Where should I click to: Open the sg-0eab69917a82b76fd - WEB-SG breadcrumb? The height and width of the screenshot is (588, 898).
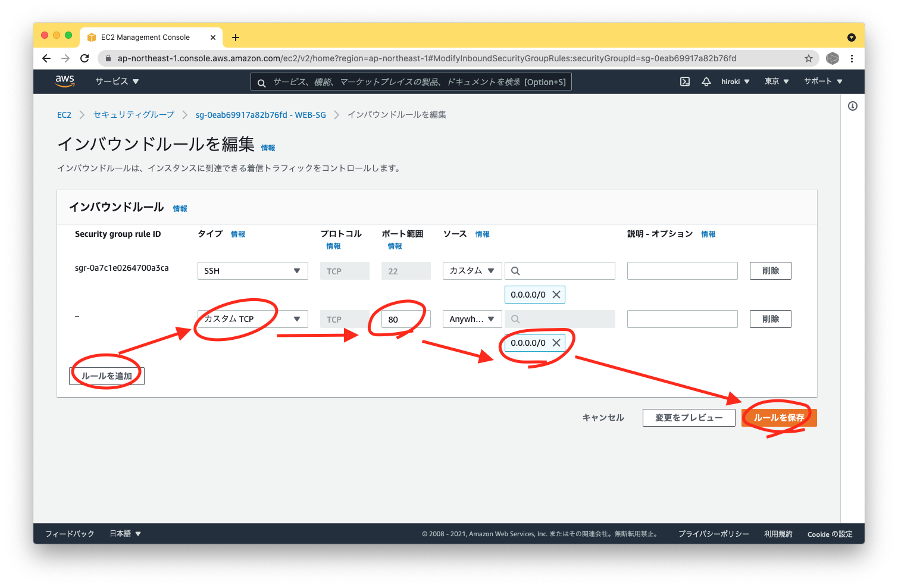[261, 115]
